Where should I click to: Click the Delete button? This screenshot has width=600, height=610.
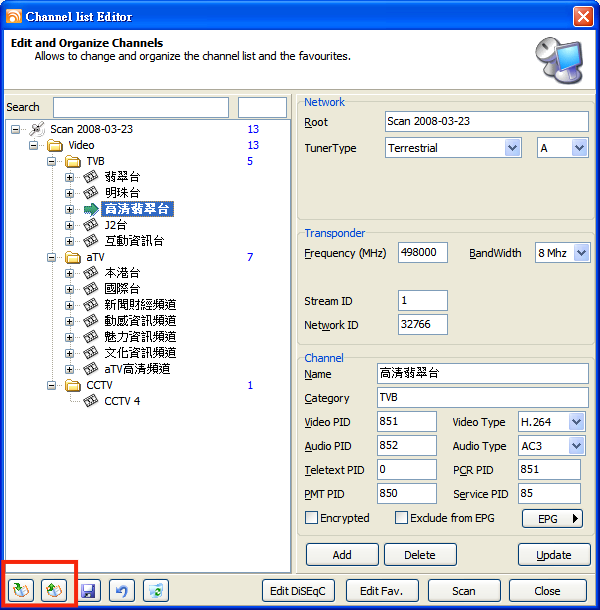[420, 555]
